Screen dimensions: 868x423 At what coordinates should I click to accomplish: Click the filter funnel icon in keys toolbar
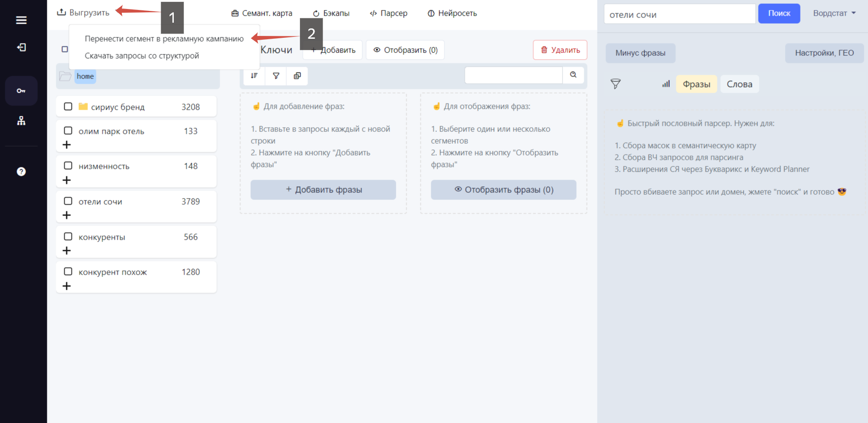[276, 76]
